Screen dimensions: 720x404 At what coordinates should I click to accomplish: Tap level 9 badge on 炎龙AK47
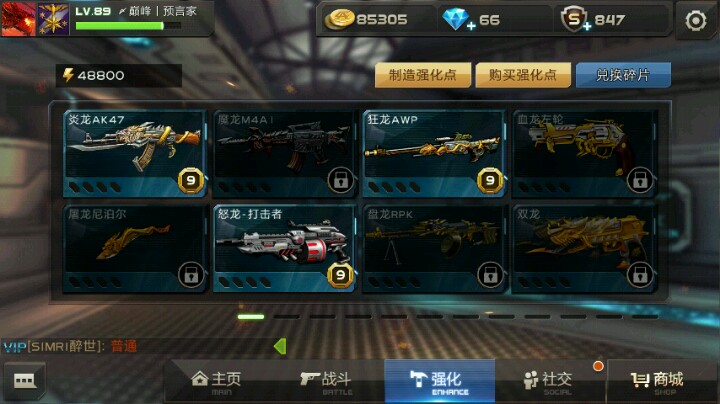pos(191,180)
